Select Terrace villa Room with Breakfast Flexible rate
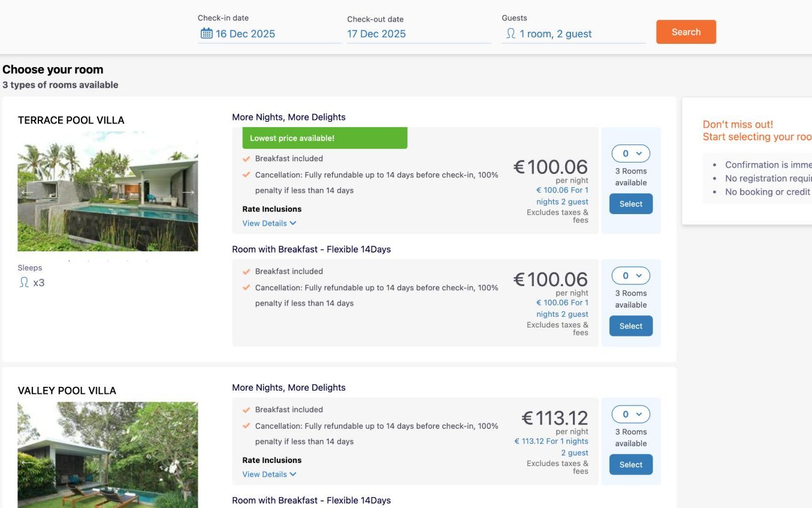The image size is (812, 508). point(630,326)
